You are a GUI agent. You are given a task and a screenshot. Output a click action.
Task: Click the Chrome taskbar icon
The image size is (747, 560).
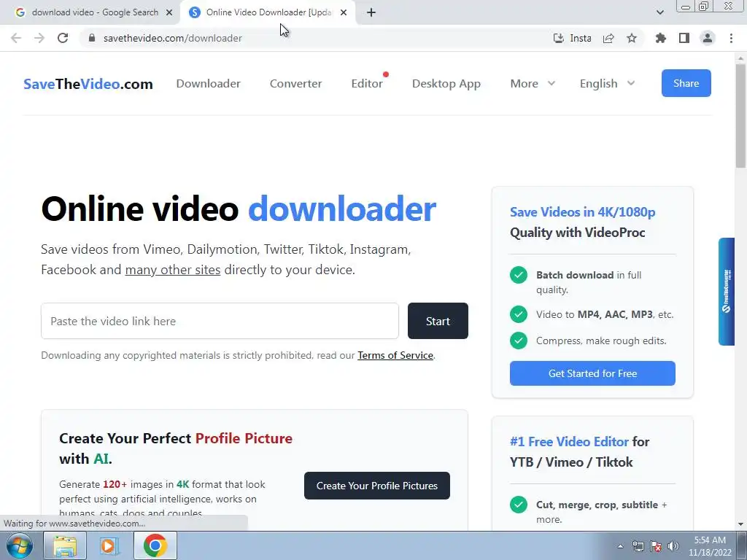click(x=155, y=545)
